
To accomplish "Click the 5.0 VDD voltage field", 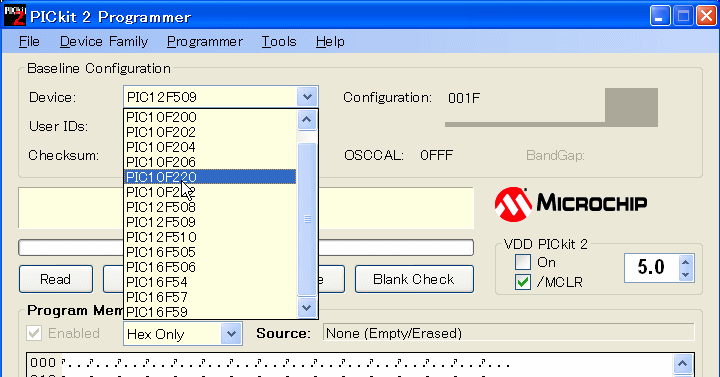I will point(651,267).
